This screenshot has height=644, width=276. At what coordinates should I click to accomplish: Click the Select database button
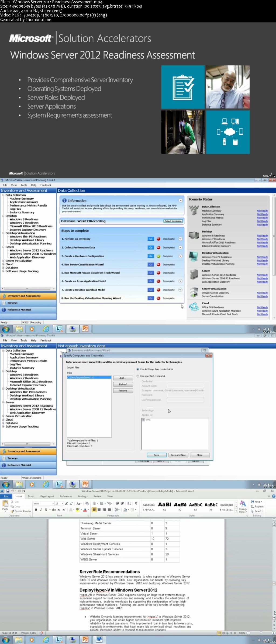click(173, 221)
